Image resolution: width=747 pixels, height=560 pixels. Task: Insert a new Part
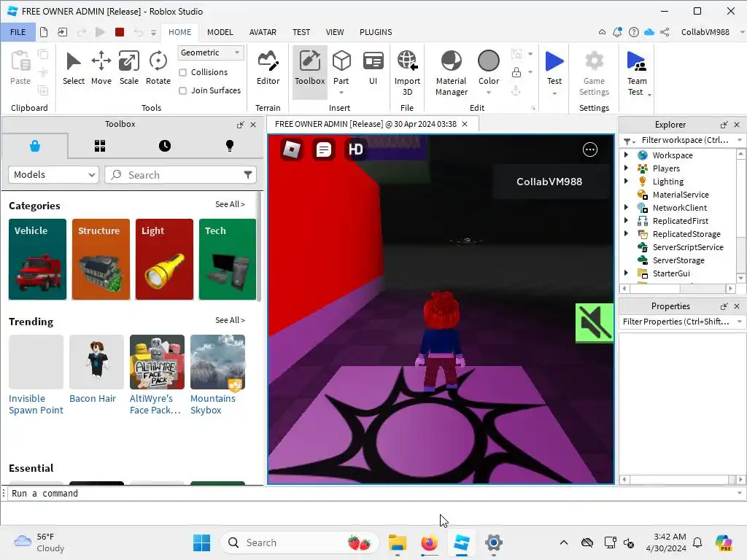point(341,69)
